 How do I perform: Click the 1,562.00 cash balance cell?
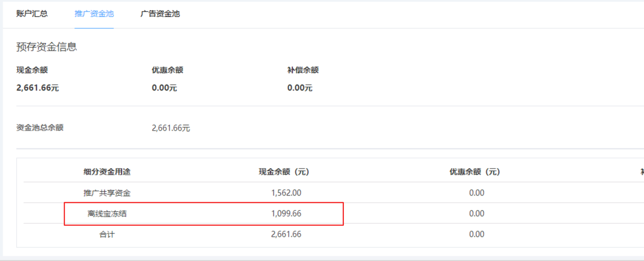pyautogui.click(x=286, y=193)
